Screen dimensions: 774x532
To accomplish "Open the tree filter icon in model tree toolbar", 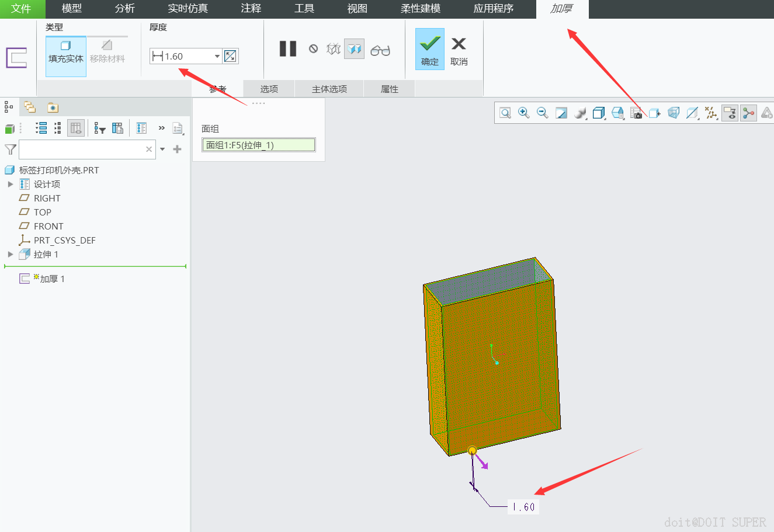I will pyautogui.click(x=100, y=128).
